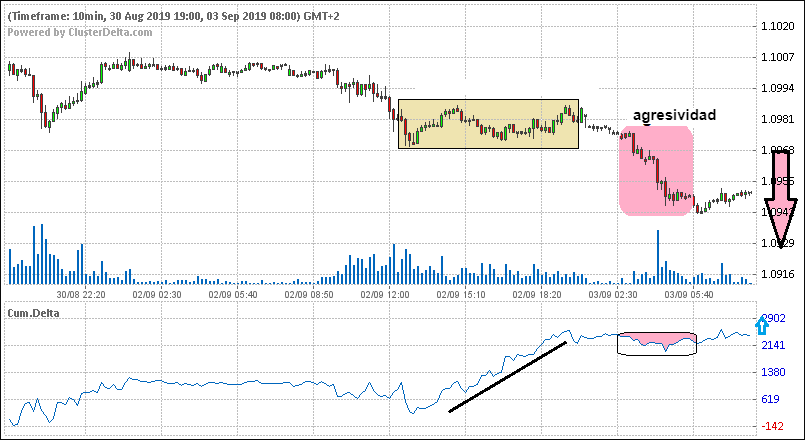Click the black diagonal trendline
The width and height of the screenshot is (805, 440).
tap(508, 377)
